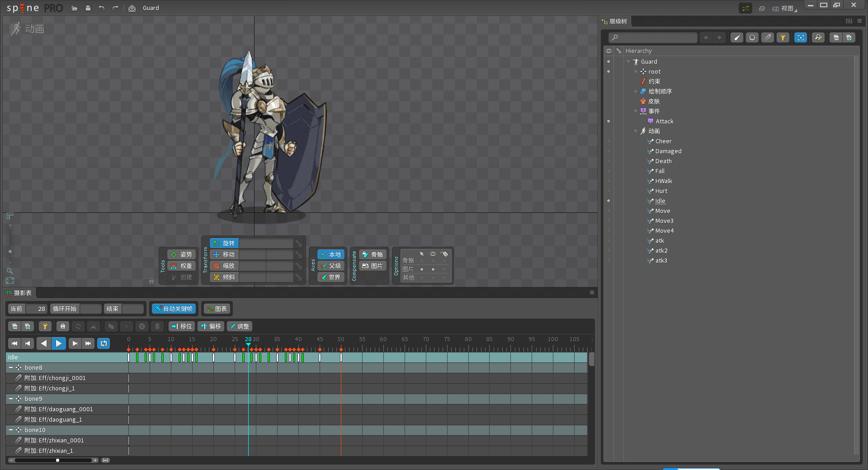Viewport: 868px width, 470px height.
Task: Expand the root bone node
Action: click(636, 72)
